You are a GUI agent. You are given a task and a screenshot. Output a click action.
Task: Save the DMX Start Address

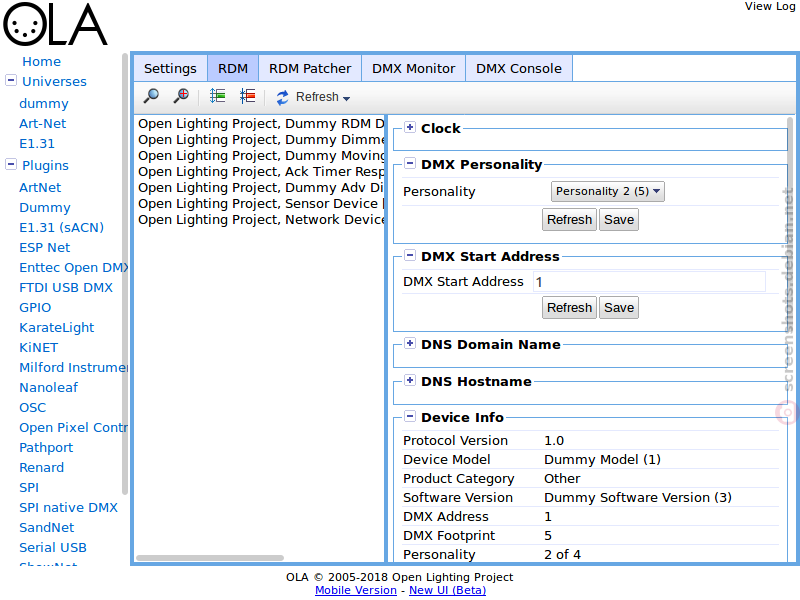click(619, 308)
